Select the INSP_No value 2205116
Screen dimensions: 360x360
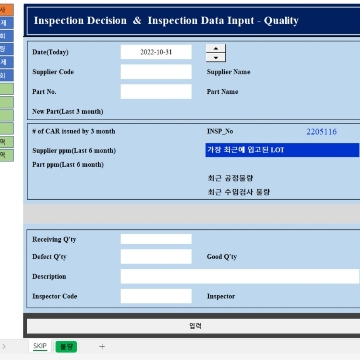(x=322, y=132)
